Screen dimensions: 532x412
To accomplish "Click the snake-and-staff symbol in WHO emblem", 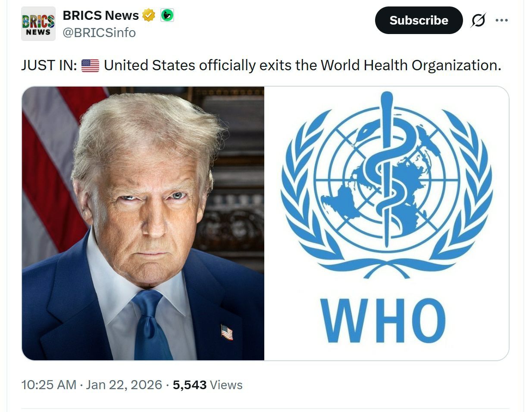I will pyautogui.click(x=387, y=169).
